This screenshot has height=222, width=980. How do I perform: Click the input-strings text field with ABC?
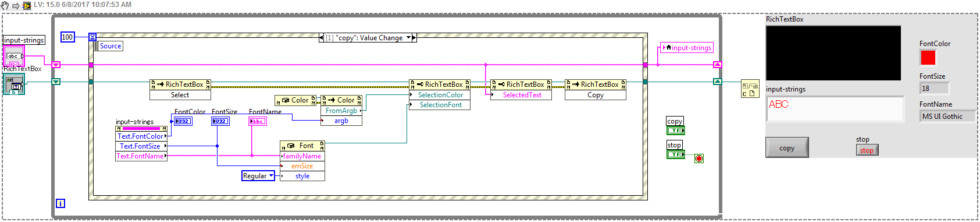pyautogui.click(x=835, y=109)
